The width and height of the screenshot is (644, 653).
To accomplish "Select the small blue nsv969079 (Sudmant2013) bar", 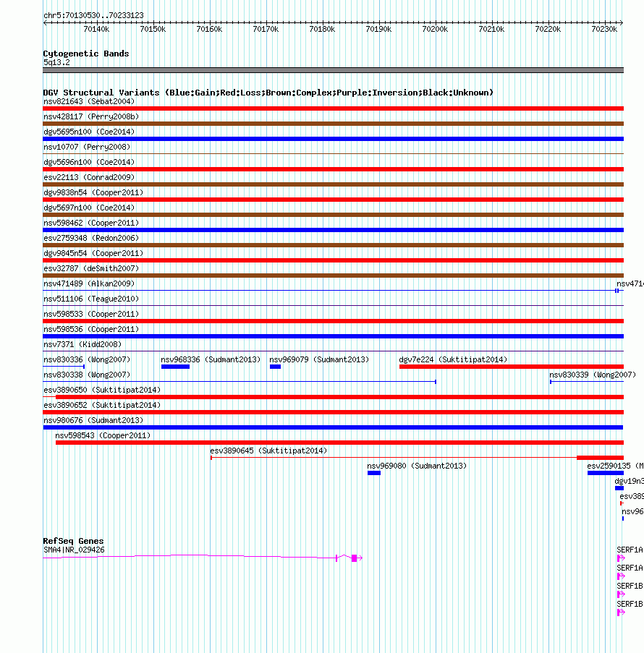I will click(x=275, y=367).
